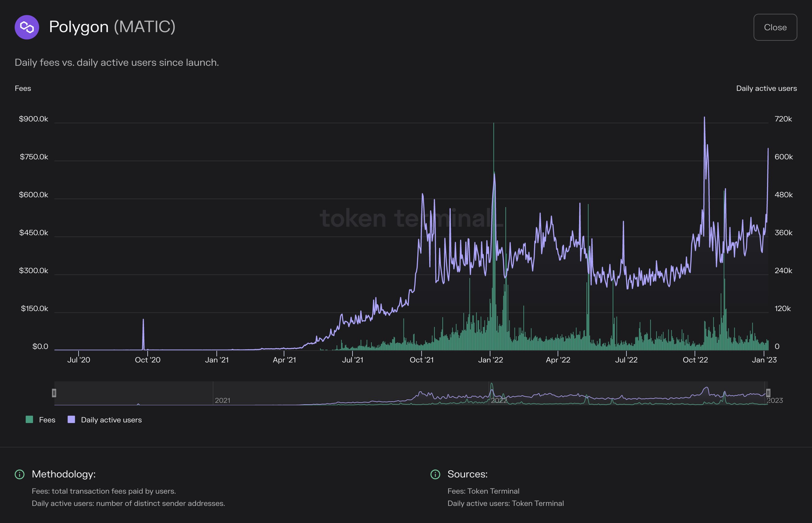Click the 2022 marker in the timeline overview
This screenshot has height=523, width=812.
499,401
